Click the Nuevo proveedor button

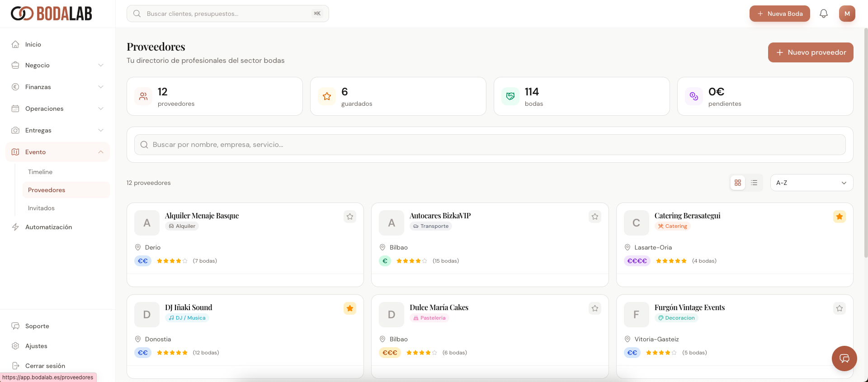[810, 52]
